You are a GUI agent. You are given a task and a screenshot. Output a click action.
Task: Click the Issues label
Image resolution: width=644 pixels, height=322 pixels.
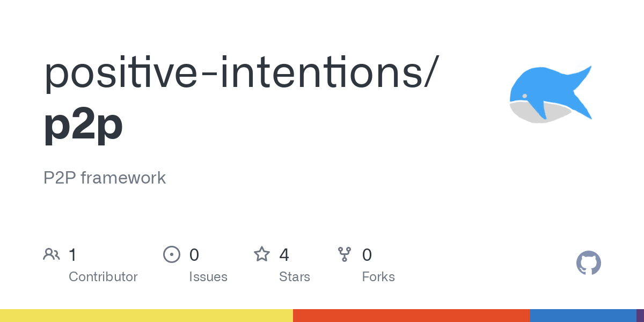point(208,277)
